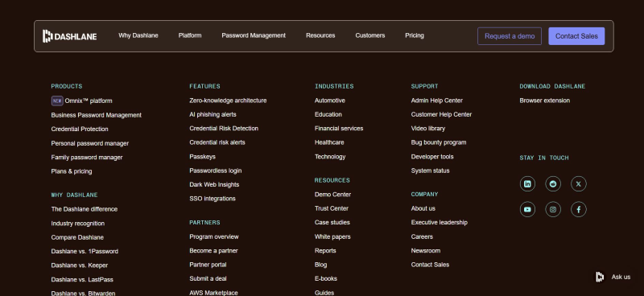This screenshot has width=644, height=296.
Task: Click the Contact Sales header button
Action: pyautogui.click(x=576, y=36)
